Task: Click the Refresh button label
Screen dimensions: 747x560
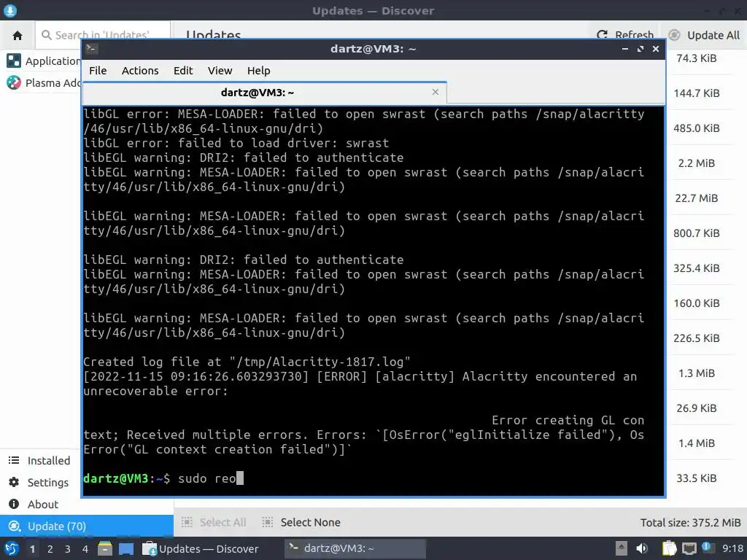Action: pyautogui.click(x=634, y=35)
